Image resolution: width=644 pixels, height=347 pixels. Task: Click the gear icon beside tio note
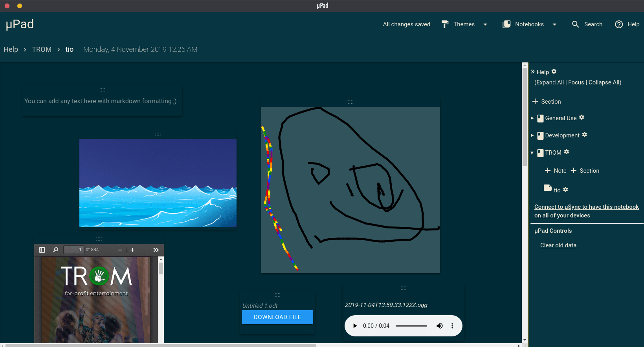(x=565, y=190)
